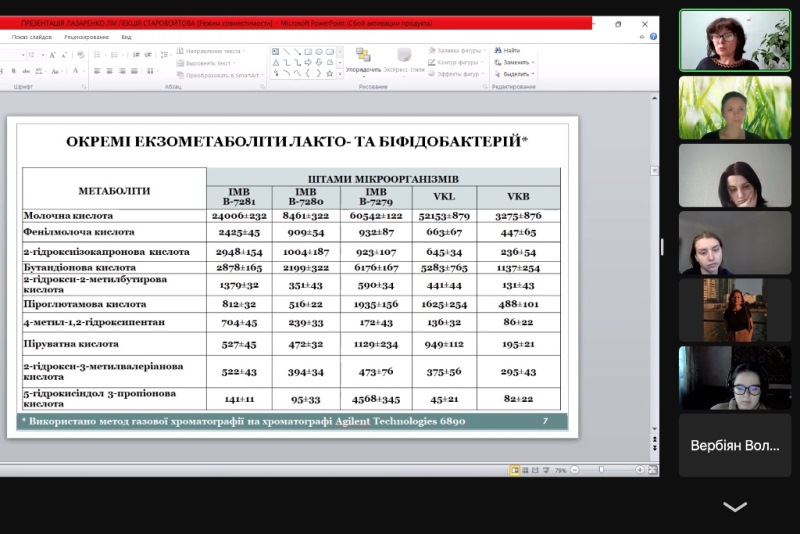
Task: Select the left brace shape
Action: (x=308, y=73)
